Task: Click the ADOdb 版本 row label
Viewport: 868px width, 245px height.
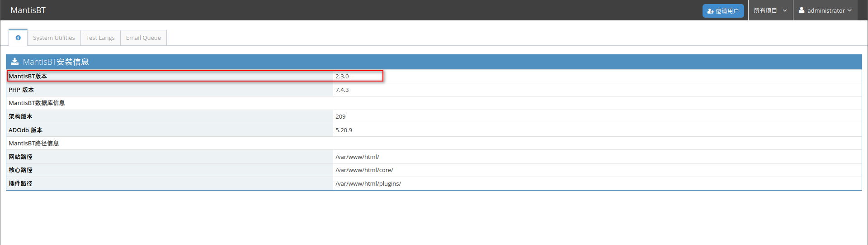Action: [25, 130]
